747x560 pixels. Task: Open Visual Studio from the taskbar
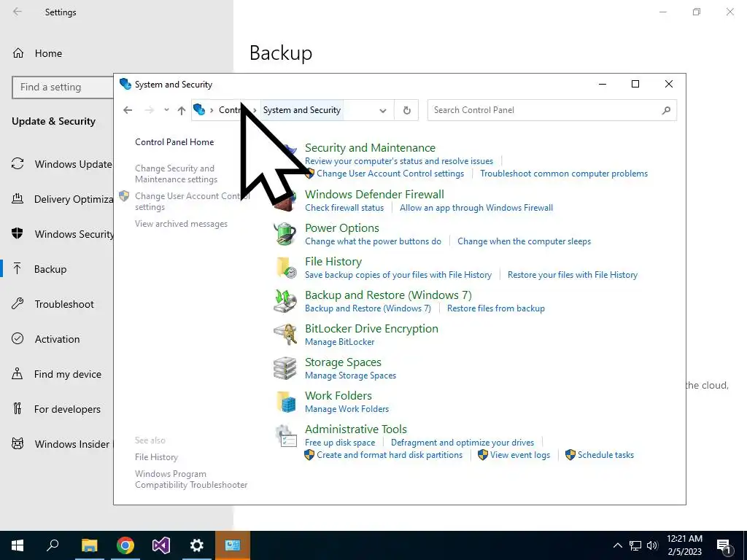(161, 545)
